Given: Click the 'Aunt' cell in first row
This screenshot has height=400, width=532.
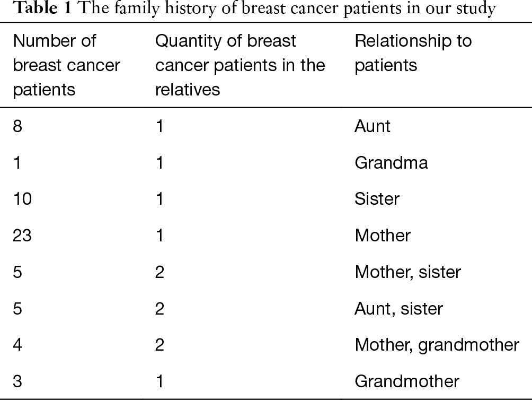Looking at the screenshot, I should tap(373, 126).
